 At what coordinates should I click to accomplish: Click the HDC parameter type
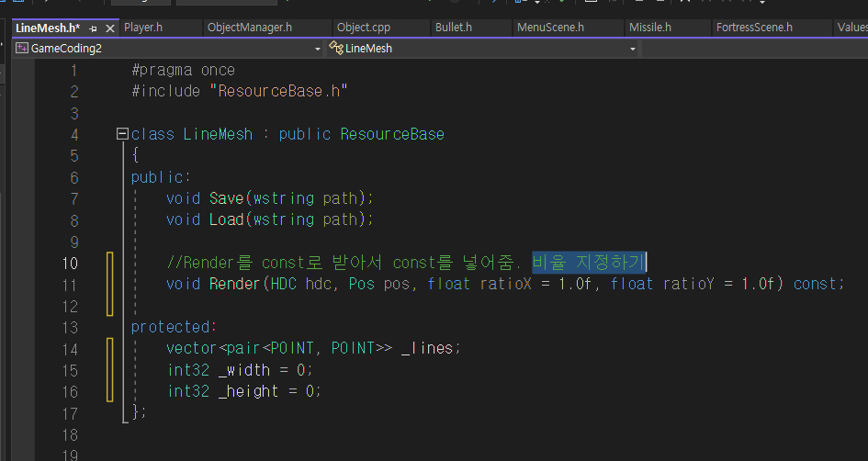pos(284,284)
